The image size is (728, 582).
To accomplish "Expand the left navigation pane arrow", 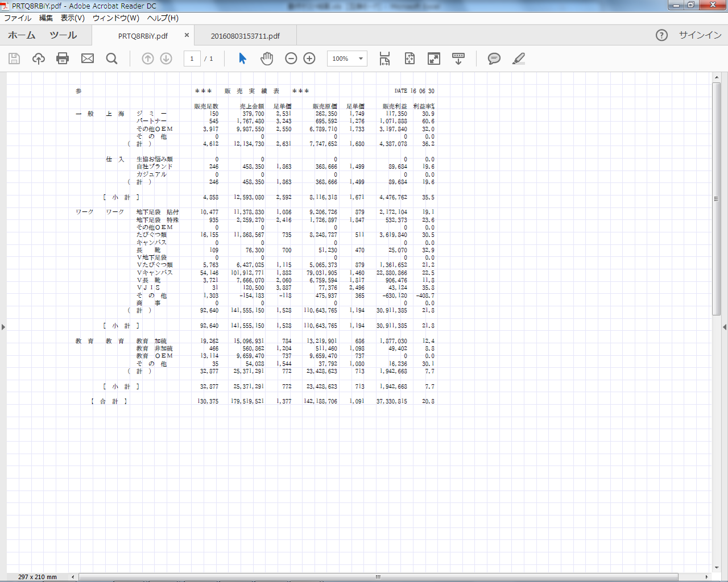I will (x=3, y=327).
